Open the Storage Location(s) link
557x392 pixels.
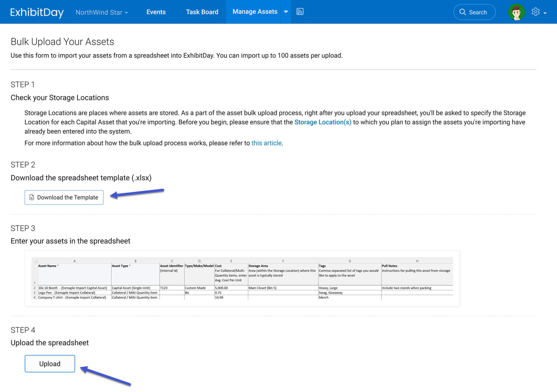tap(323, 122)
